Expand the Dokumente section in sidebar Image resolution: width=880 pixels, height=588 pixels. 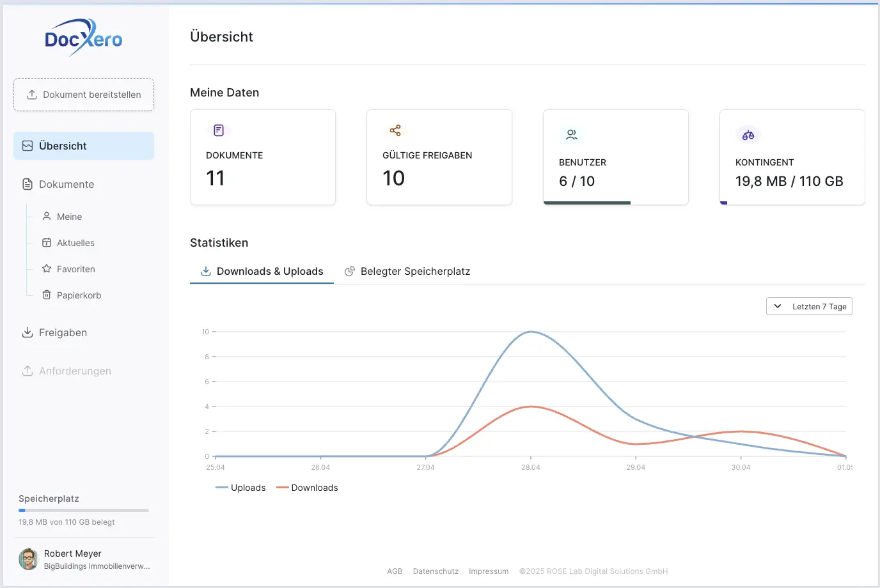pyautogui.click(x=67, y=185)
